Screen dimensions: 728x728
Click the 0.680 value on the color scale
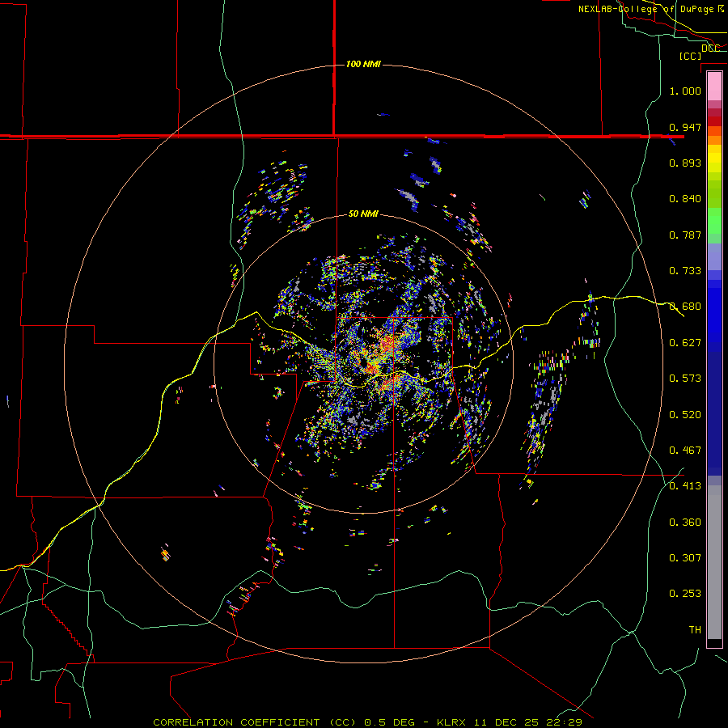point(685,307)
